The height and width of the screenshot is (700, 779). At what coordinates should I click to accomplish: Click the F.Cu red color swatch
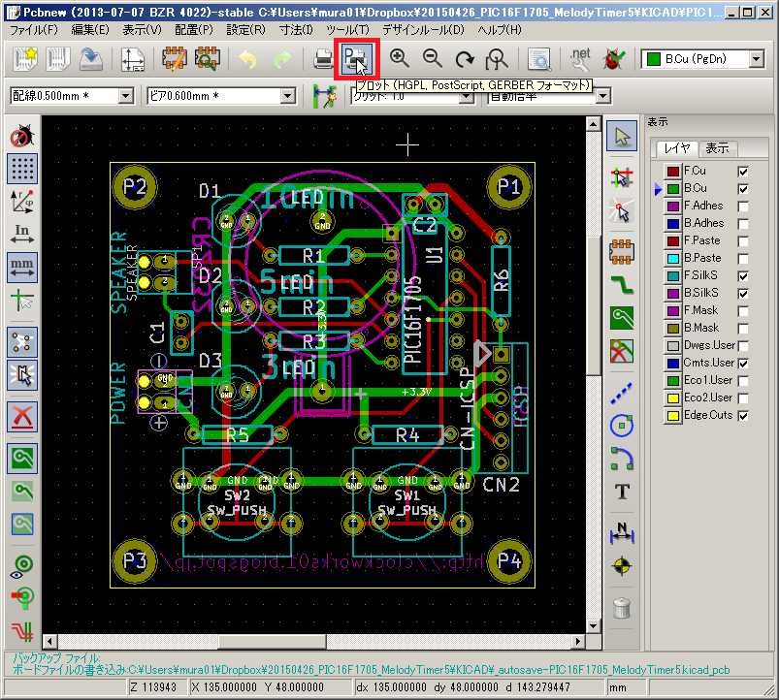coord(673,172)
